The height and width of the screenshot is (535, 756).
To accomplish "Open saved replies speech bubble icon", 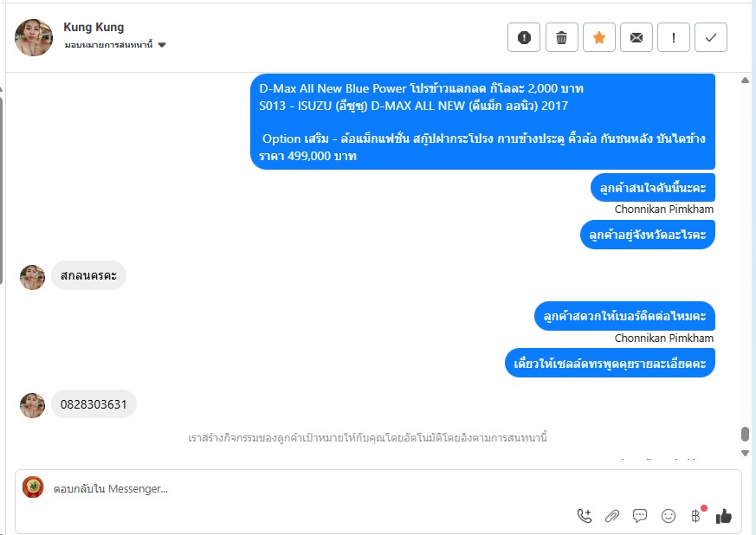I will point(640,516).
